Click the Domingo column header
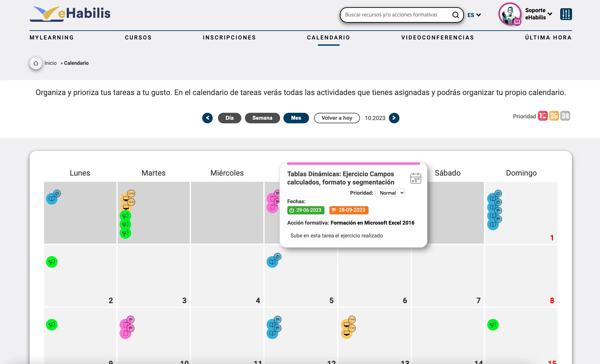The width and height of the screenshot is (600, 364). [x=521, y=173]
